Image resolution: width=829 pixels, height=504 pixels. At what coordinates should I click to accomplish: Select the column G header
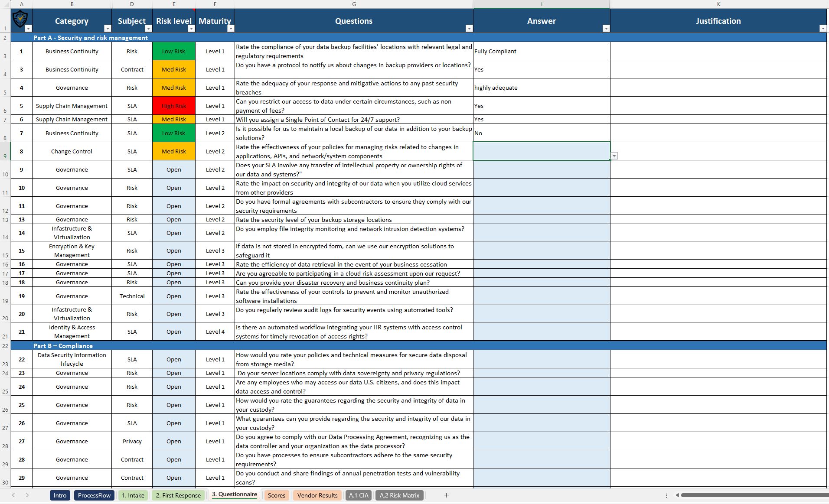pyautogui.click(x=354, y=4)
